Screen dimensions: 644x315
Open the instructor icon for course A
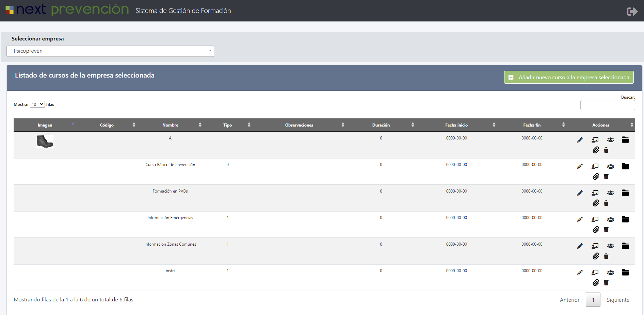point(595,140)
